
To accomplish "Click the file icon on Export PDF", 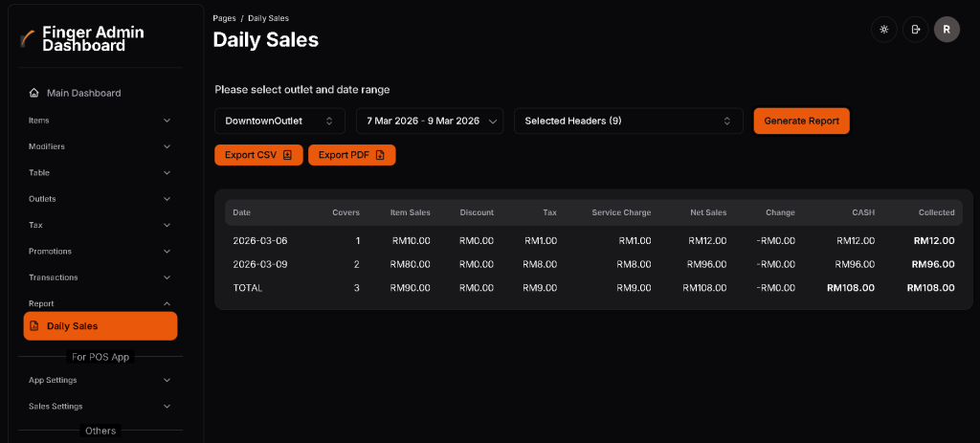I will pos(380,155).
